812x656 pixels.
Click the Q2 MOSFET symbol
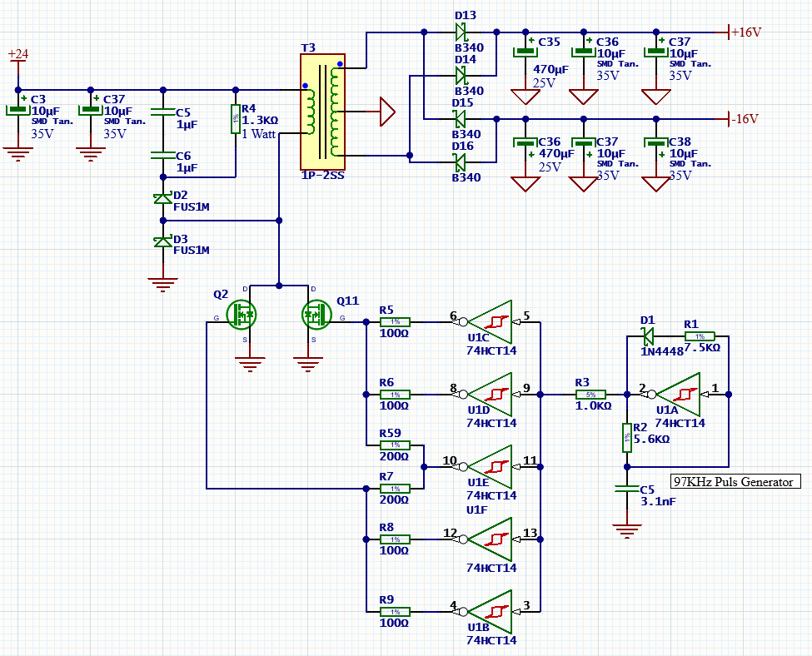(x=244, y=314)
